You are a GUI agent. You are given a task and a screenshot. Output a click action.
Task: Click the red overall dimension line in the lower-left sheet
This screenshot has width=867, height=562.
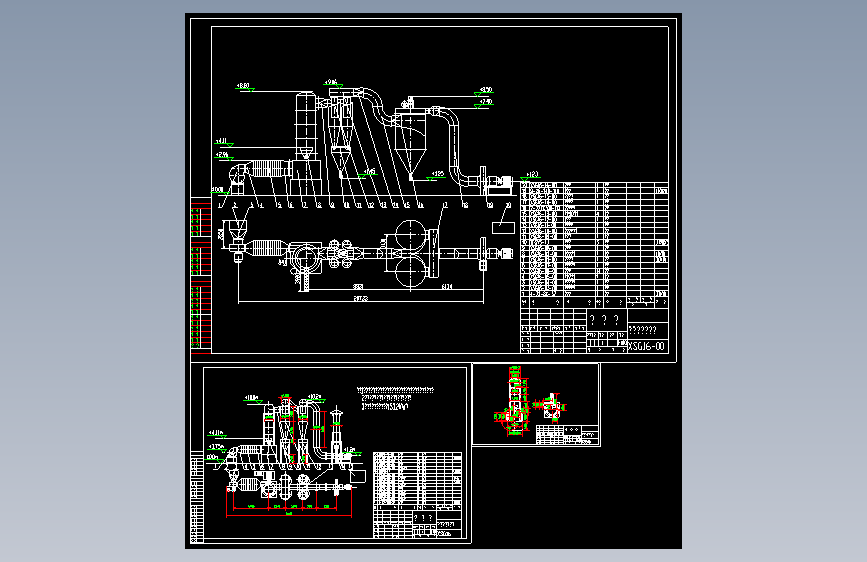tap(289, 515)
